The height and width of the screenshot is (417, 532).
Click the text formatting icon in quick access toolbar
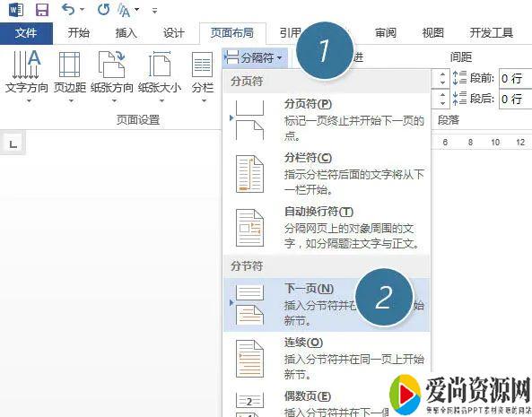pos(124,10)
